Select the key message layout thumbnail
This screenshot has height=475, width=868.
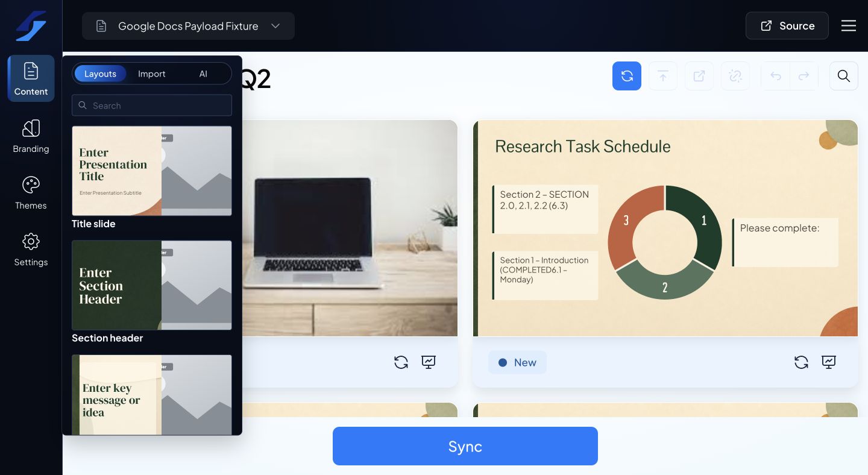click(x=152, y=395)
